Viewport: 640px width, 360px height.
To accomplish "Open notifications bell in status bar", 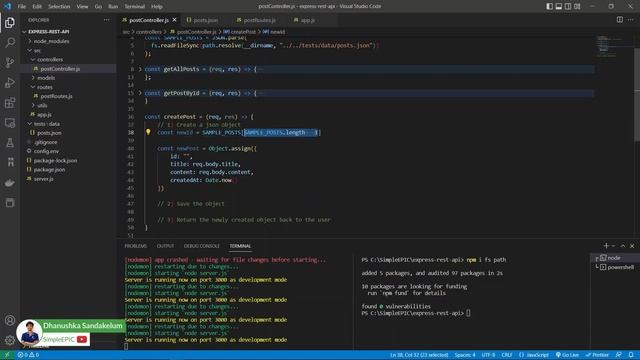I will 631,355.
